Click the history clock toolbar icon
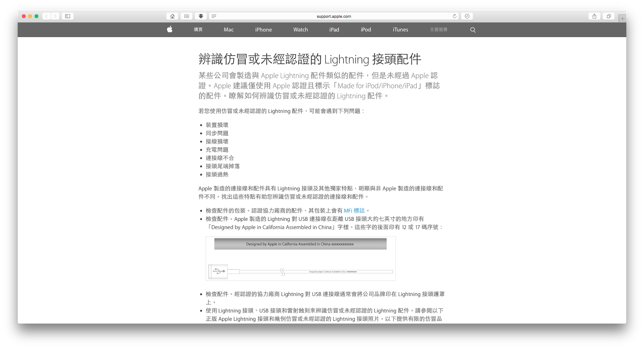This screenshot has width=644, height=349. tap(467, 16)
